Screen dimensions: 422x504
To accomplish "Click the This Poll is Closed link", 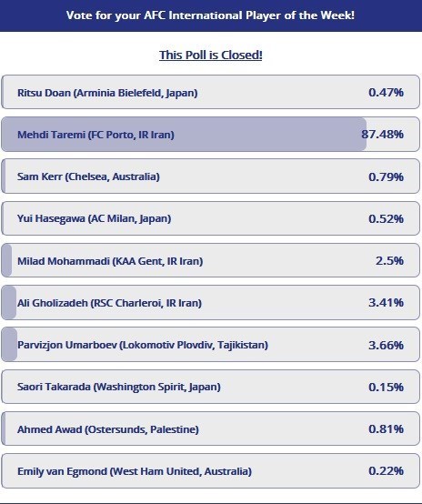I will [x=210, y=55].
